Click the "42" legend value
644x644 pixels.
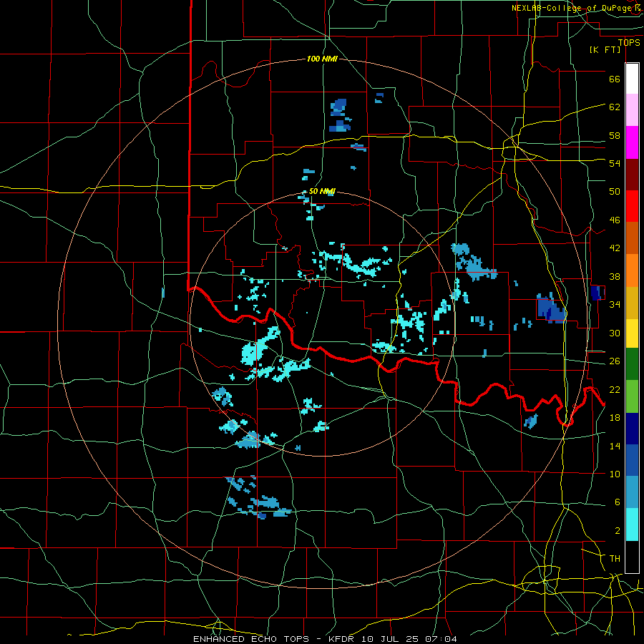[x=615, y=248]
